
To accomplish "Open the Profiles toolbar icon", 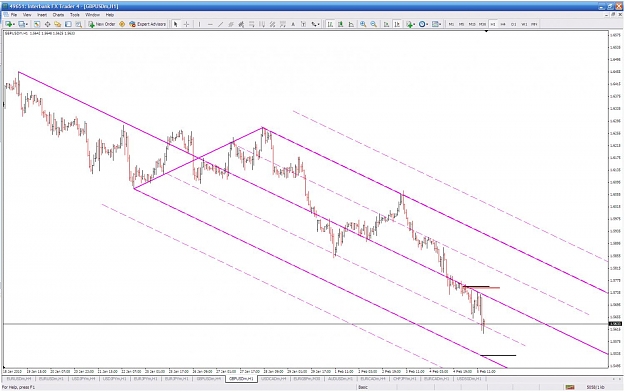I will [x=21, y=24].
